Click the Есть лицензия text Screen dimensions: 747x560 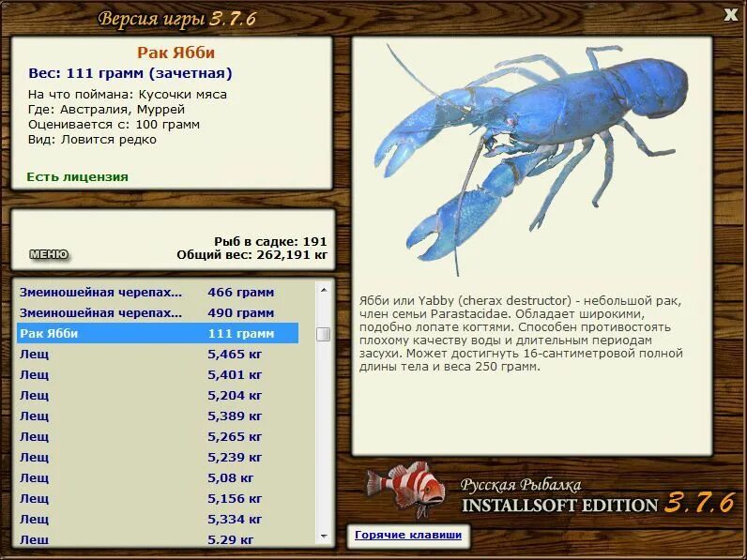77,176
